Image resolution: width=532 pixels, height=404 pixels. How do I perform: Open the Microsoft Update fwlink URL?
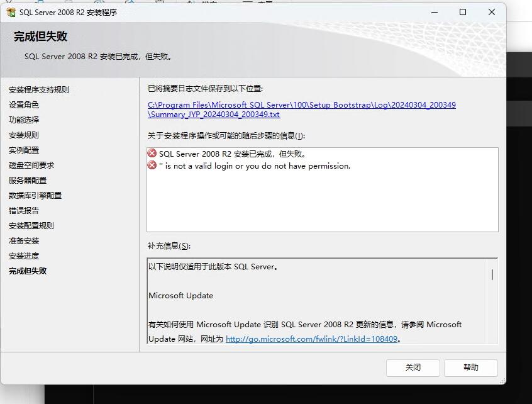point(311,339)
